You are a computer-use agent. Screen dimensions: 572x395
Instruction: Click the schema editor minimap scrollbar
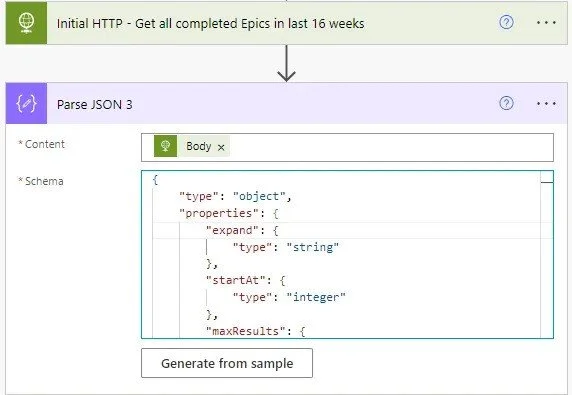tap(547, 255)
